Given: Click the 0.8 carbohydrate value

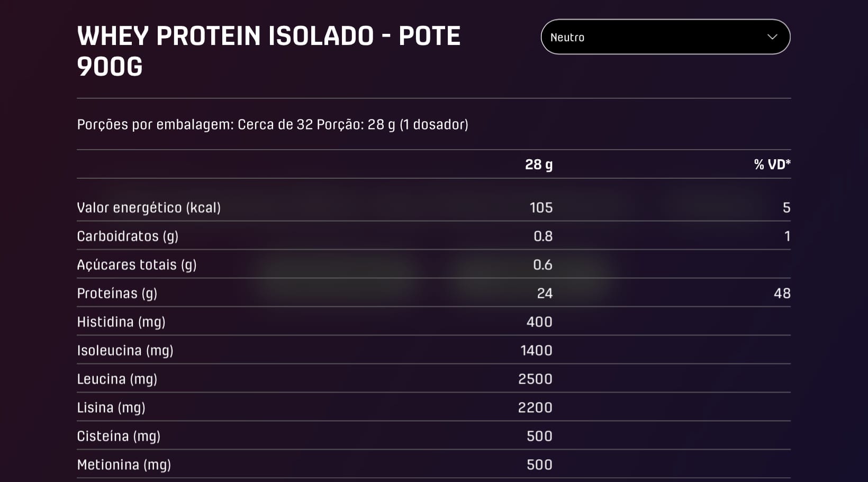Looking at the screenshot, I should click(542, 236).
